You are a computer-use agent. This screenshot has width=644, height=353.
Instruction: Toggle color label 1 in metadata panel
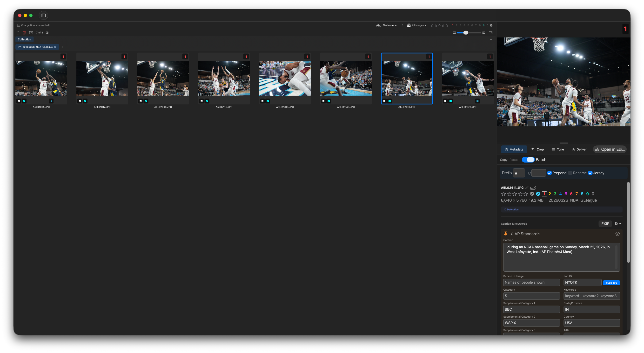click(544, 194)
